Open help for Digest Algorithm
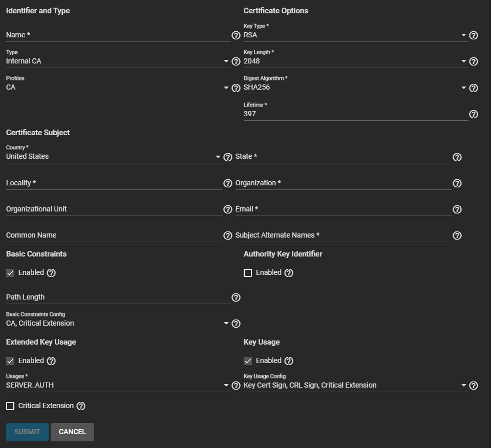491x448 pixels. (474, 88)
